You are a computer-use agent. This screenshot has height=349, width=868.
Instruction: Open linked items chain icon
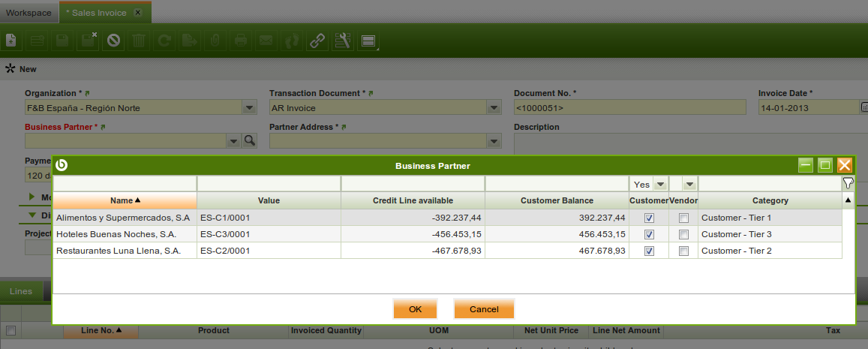pos(317,41)
